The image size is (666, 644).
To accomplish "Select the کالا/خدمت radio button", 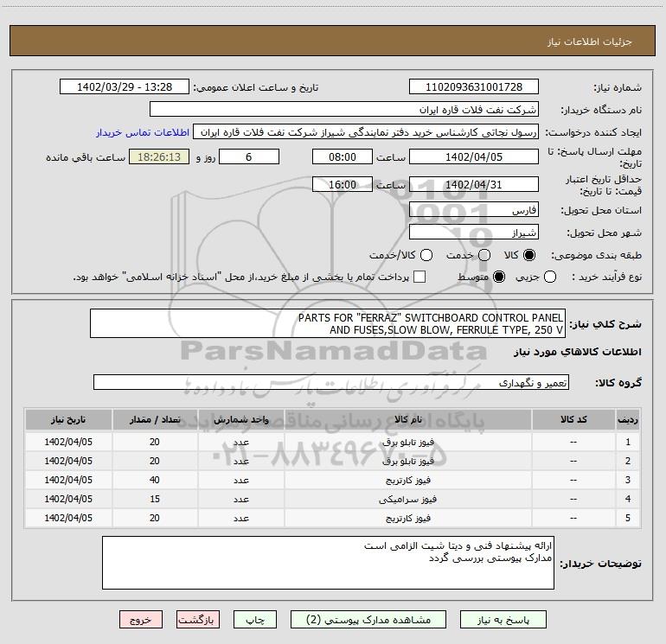I will 426,255.
